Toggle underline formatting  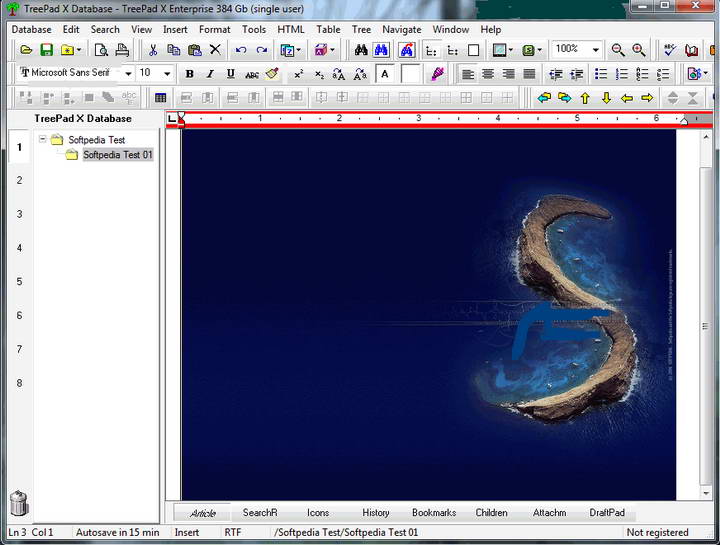[x=231, y=74]
